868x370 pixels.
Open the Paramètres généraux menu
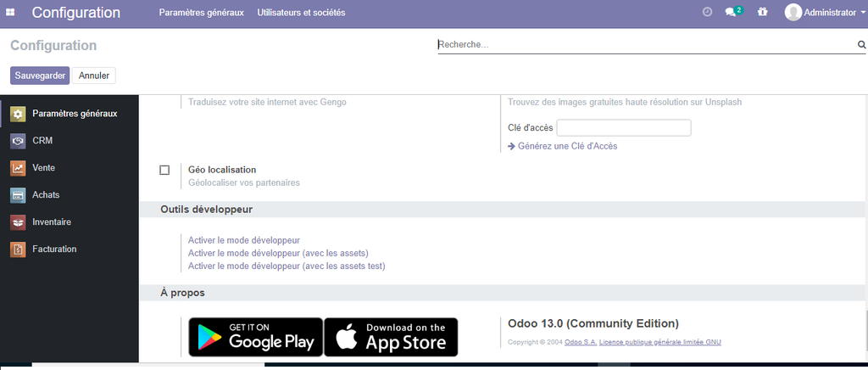(x=201, y=13)
